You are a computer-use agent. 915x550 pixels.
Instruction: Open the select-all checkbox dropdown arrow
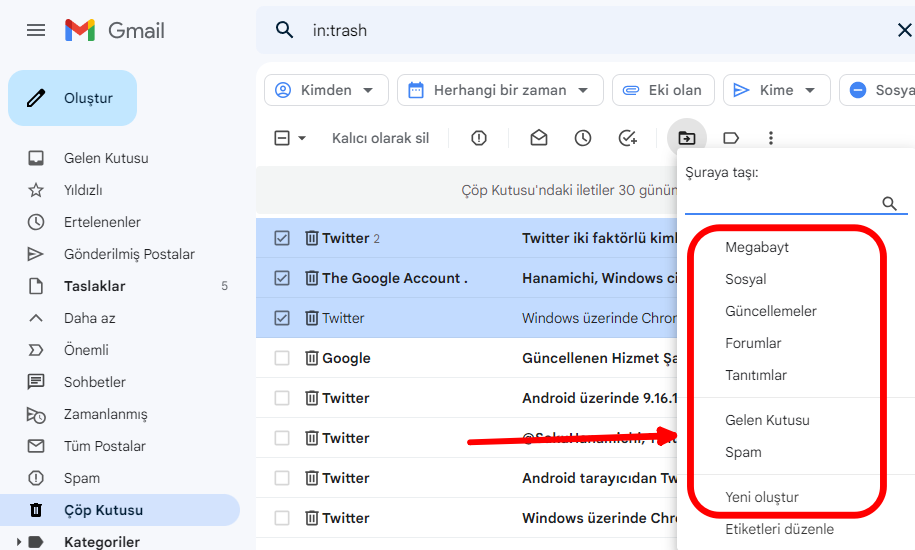pos(302,139)
